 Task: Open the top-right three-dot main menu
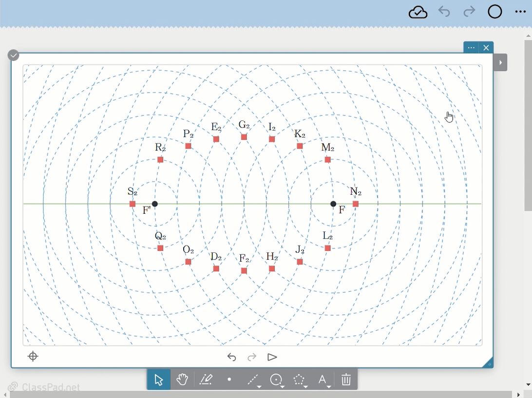click(520, 12)
